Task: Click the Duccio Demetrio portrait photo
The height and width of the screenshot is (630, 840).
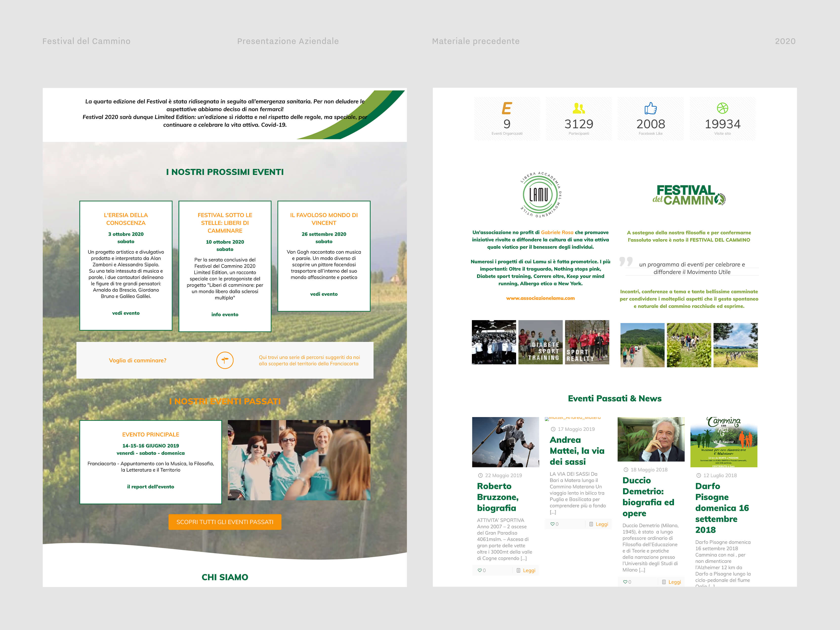Action: tap(651, 439)
